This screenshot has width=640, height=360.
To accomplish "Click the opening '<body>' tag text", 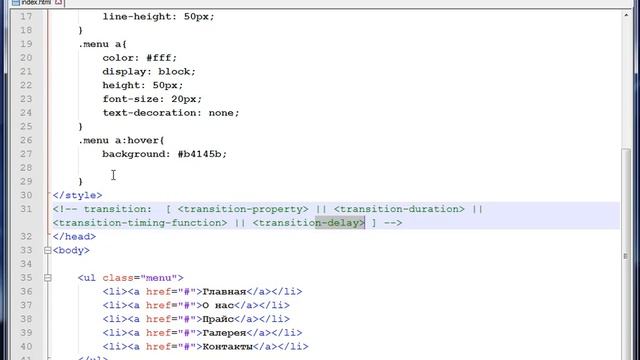I will point(71,250).
